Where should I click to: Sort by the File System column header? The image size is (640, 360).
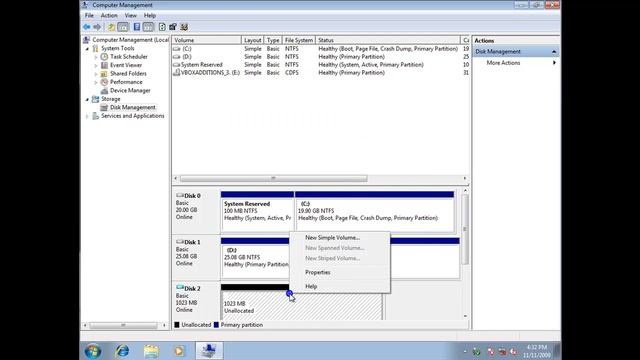tap(299, 40)
